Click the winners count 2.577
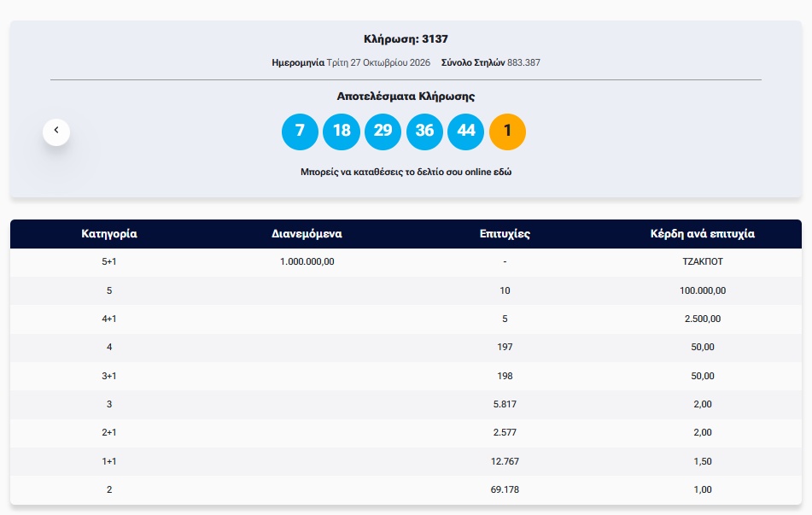This screenshot has height=515, width=812. click(505, 432)
